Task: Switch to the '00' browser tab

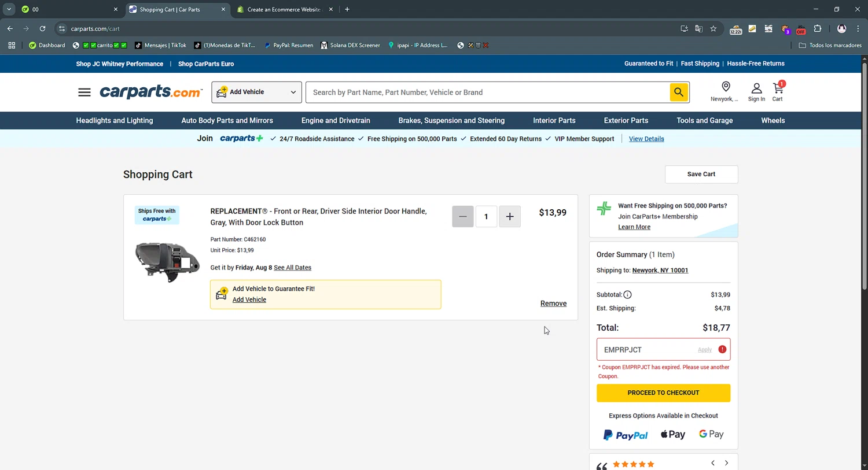Action: pyautogui.click(x=68, y=9)
